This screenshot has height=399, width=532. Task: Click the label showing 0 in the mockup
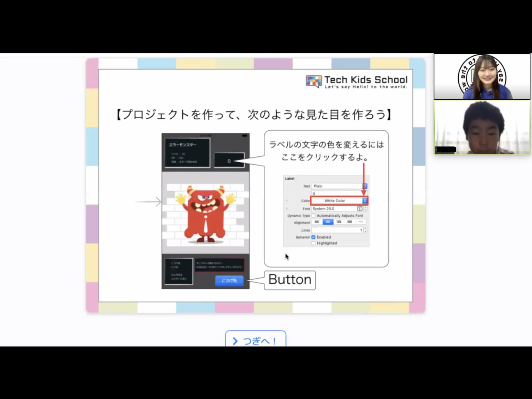point(229,161)
